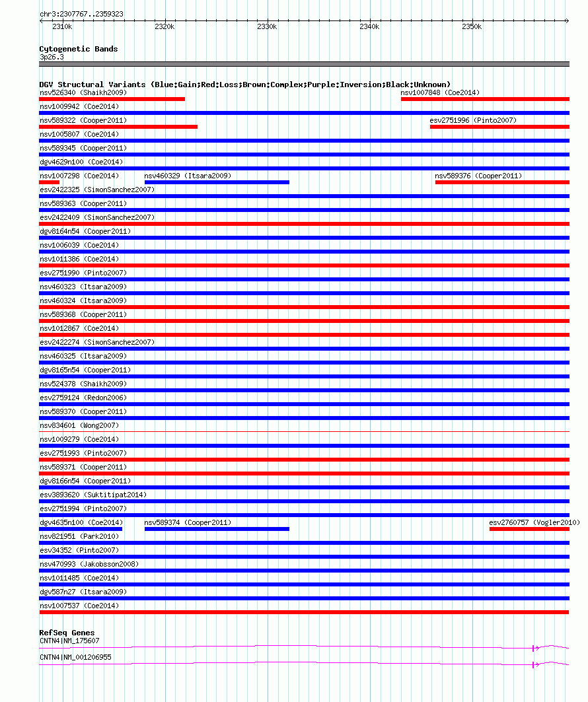588x702 pixels.
Task: Click the nsv524378 (Shaikh2009) label
Action: pos(83,384)
